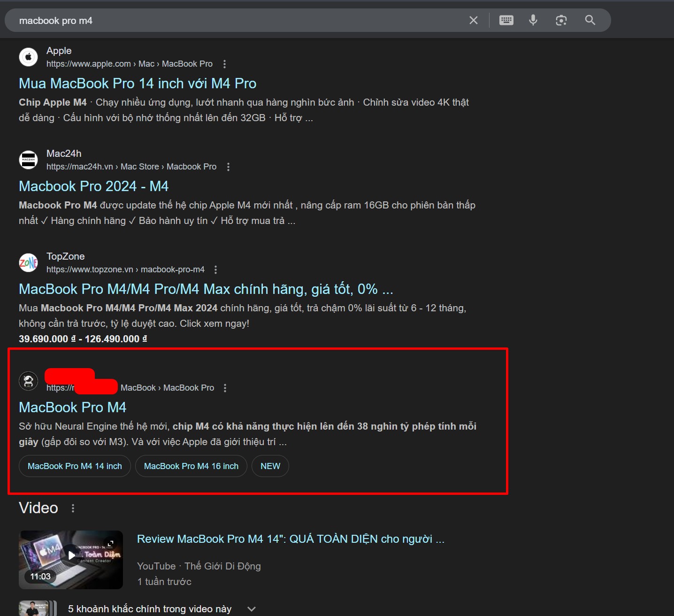Click the Mac24h site favicon
The height and width of the screenshot is (616, 674).
[28, 160]
